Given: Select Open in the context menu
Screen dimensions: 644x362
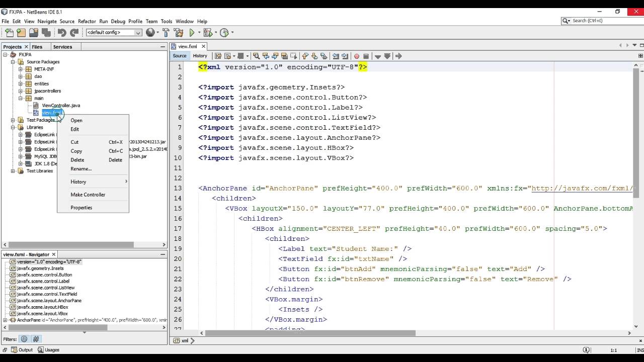Looking at the screenshot, I should click(93, 120).
